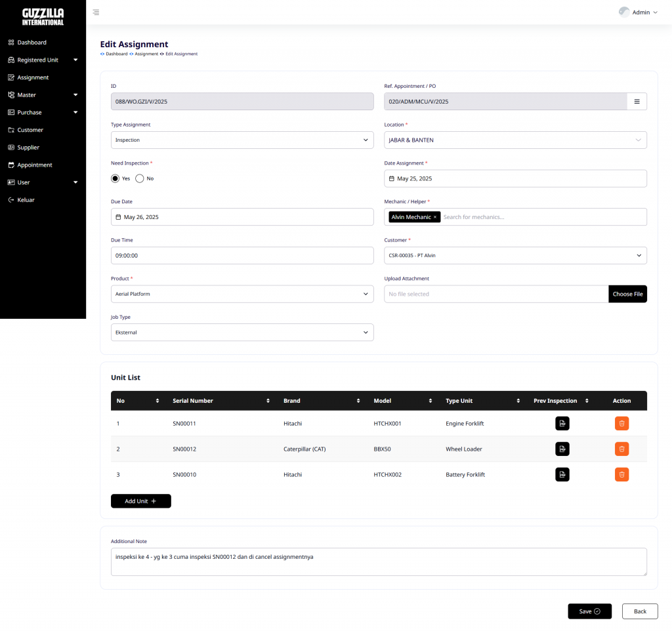Viewport: 672px width, 633px height.
Task: Click the Add Unit button
Action: (140, 501)
